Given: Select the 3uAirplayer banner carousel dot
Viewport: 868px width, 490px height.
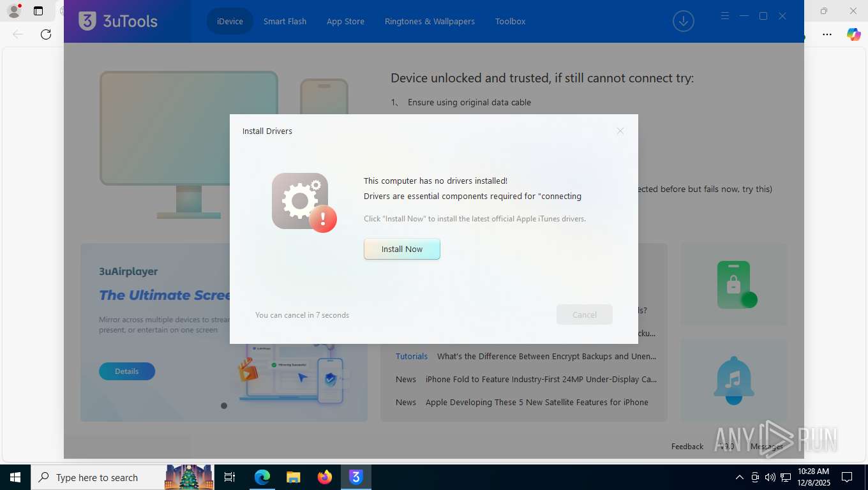Looking at the screenshot, I should (x=224, y=406).
